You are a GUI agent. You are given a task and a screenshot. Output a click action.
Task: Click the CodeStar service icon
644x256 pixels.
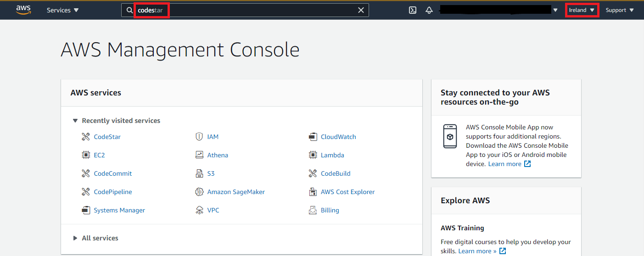(85, 137)
